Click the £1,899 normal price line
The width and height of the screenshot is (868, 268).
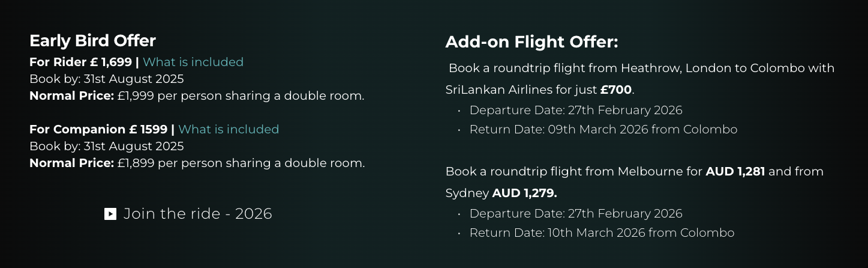(x=197, y=163)
